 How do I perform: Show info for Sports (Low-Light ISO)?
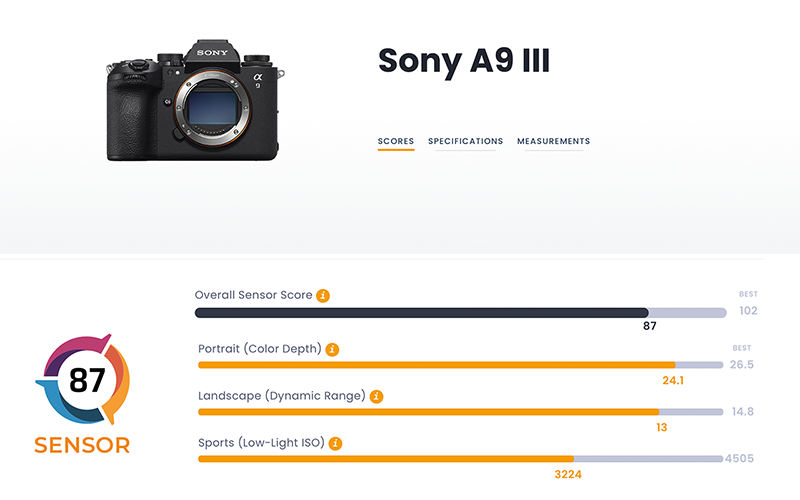pos(336,443)
